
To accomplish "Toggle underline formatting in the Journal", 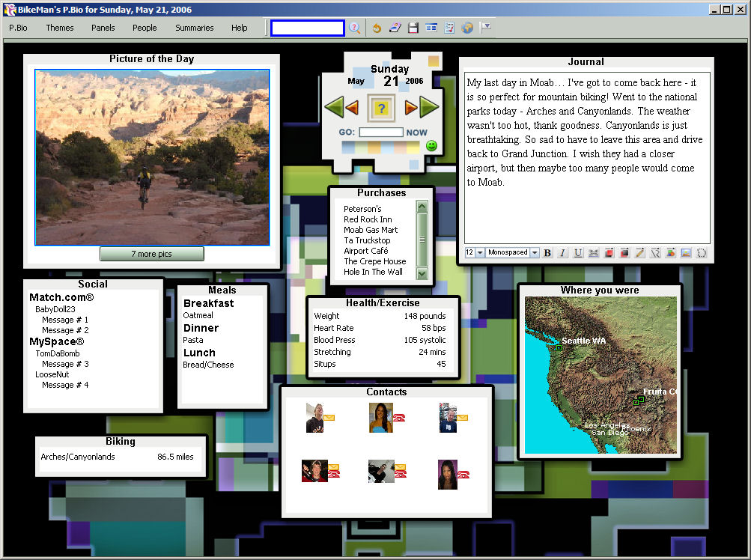I will (578, 253).
